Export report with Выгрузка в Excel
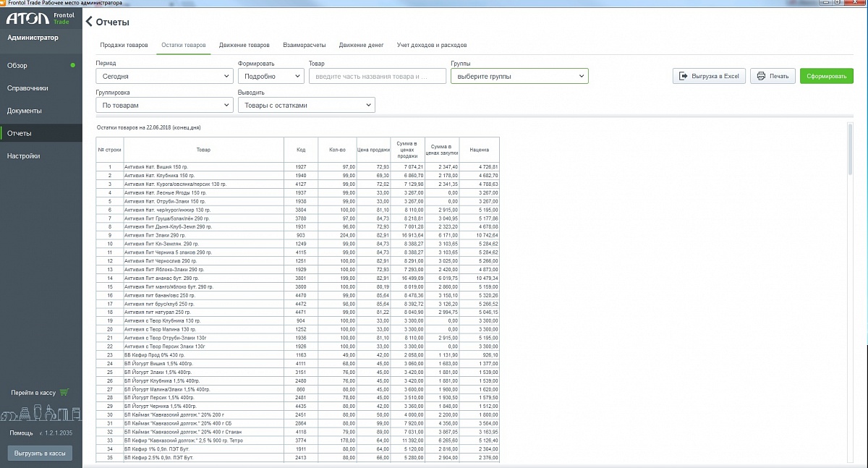Viewport: 868px width, 468px height. [x=708, y=76]
